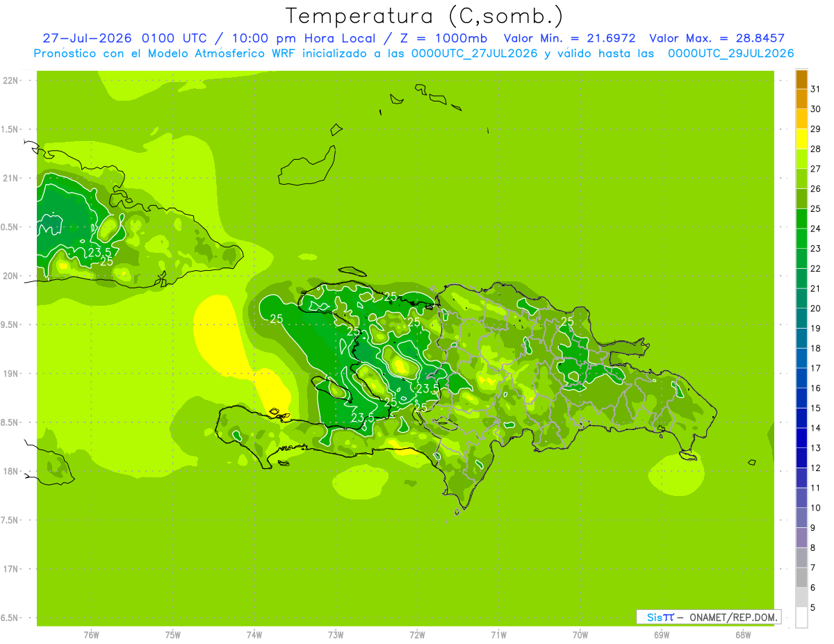Select the legend label "20"
The height and width of the screenshot is (644, 834).
815,308
